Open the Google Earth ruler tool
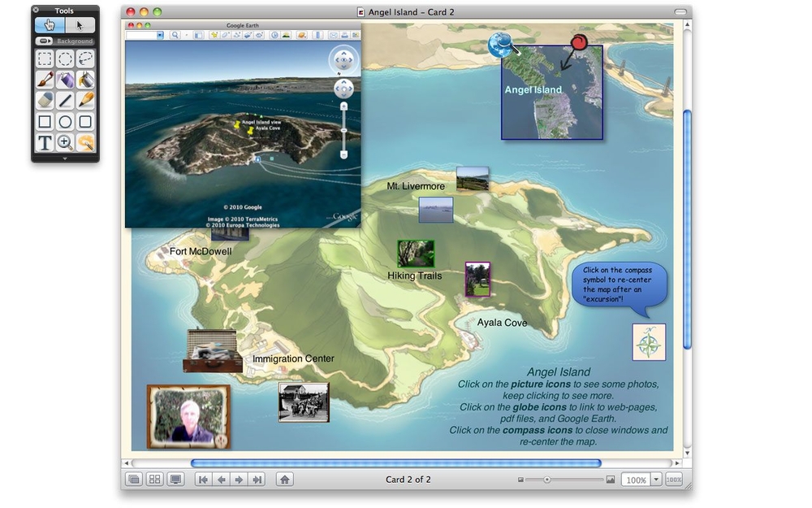The image size is (812, 508). [318, 35]
